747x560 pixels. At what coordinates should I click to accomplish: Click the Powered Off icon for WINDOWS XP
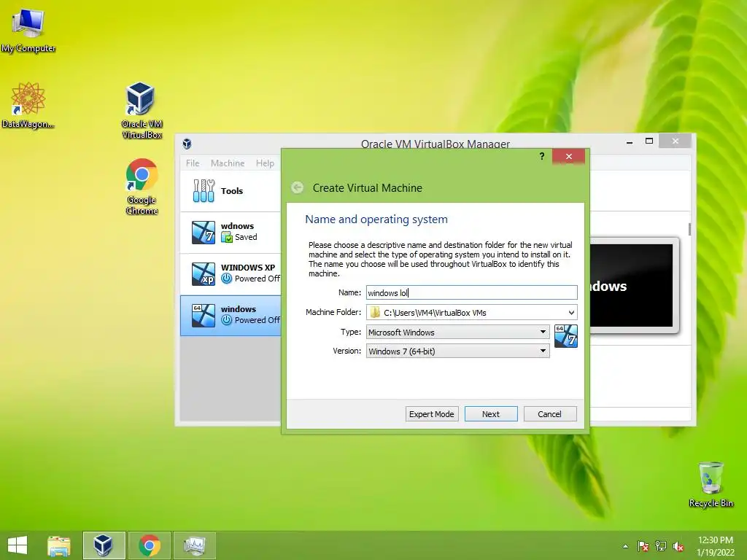227,279
